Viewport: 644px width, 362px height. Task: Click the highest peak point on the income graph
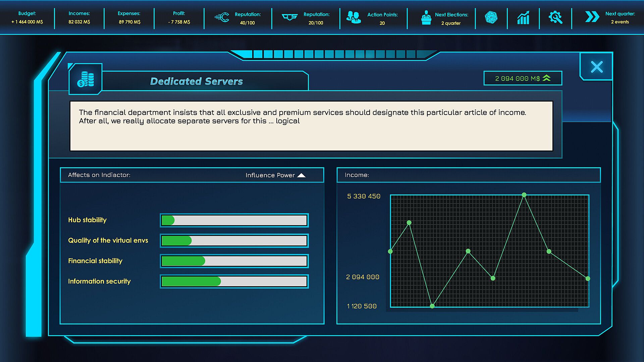[524, 195]
